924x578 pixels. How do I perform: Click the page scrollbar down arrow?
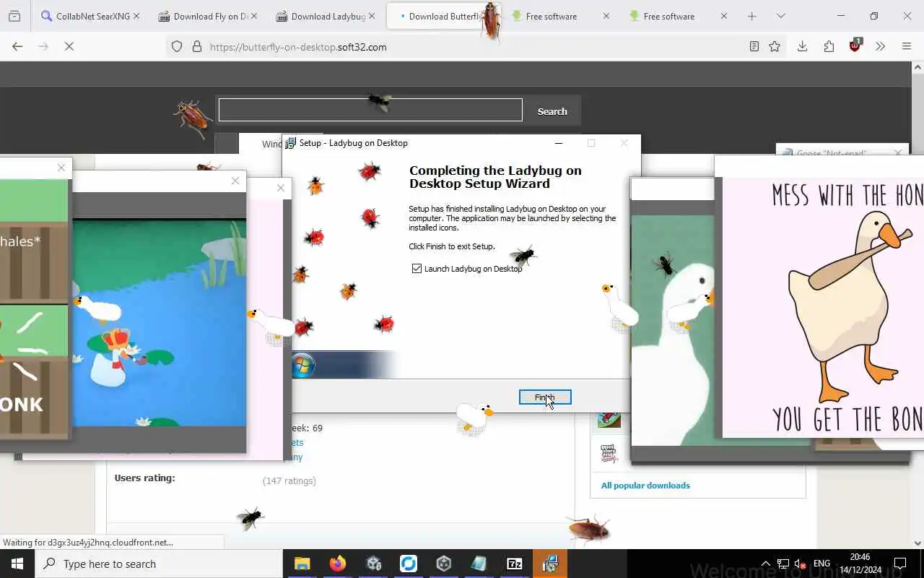tap(918, 543)
